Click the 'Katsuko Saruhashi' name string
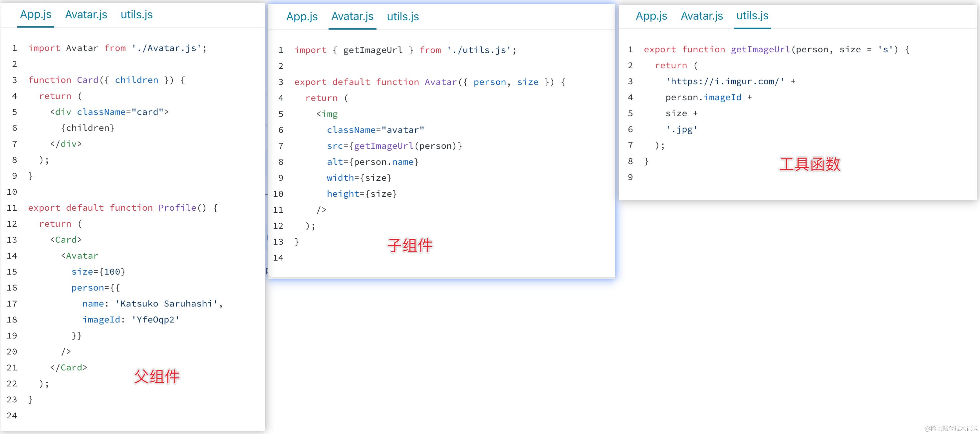The height and width of the screenshot is (434, 980). click(166, 304)
